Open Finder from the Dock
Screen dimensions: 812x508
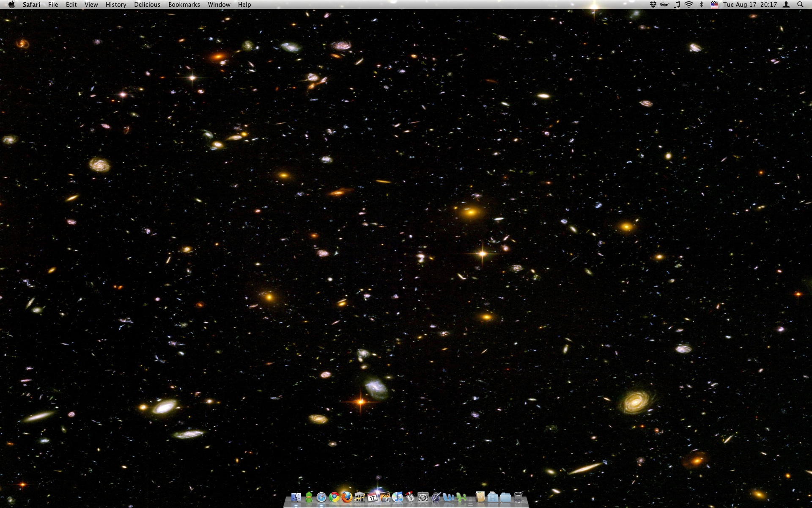point(296,497)
